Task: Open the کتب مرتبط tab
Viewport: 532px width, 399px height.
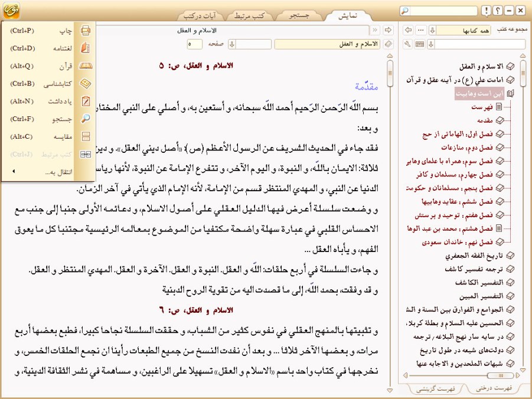Action: pos(249,15)
